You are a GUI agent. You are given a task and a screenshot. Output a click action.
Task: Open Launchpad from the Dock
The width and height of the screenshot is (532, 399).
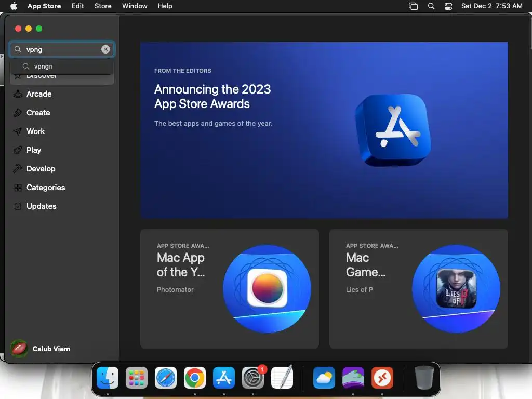(x=137, y=378)
